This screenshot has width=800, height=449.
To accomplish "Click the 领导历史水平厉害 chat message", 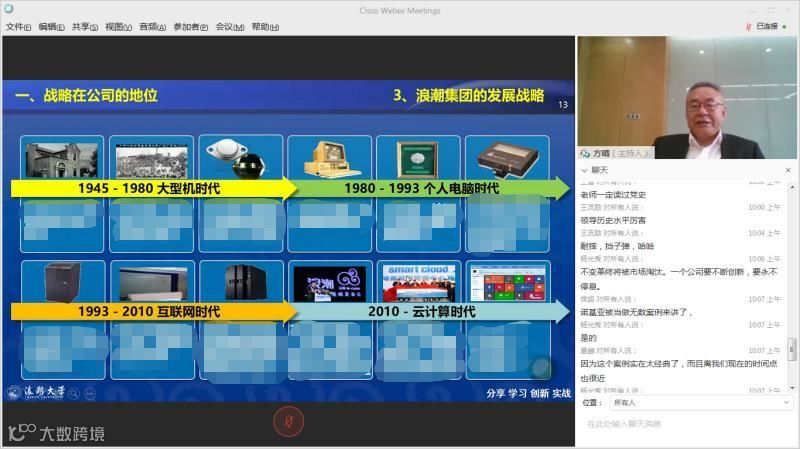I will click(x=613, y=220).
